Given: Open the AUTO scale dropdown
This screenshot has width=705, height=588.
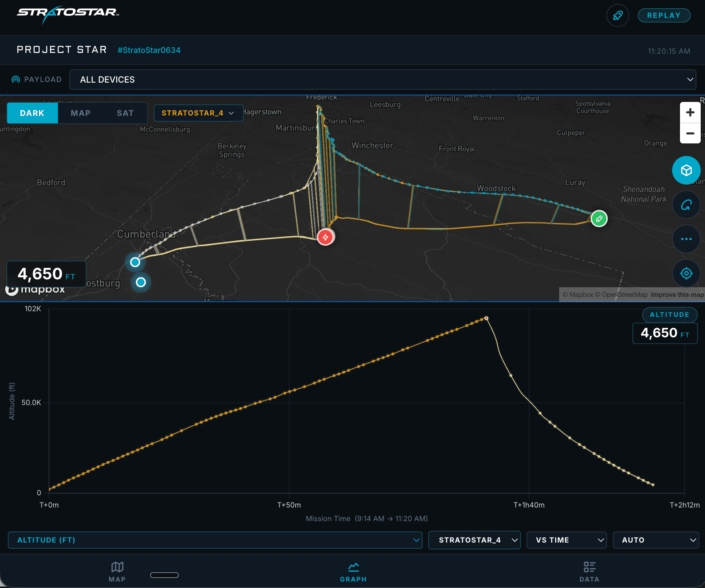Looking at the screenshot, I should click(x=656, y=540).
